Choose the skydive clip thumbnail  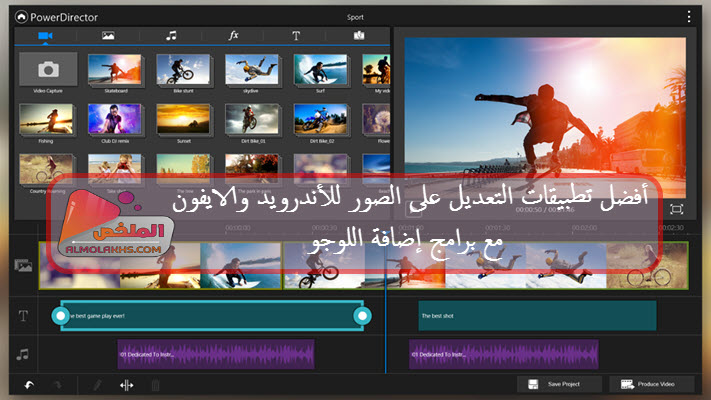(252, 69)
